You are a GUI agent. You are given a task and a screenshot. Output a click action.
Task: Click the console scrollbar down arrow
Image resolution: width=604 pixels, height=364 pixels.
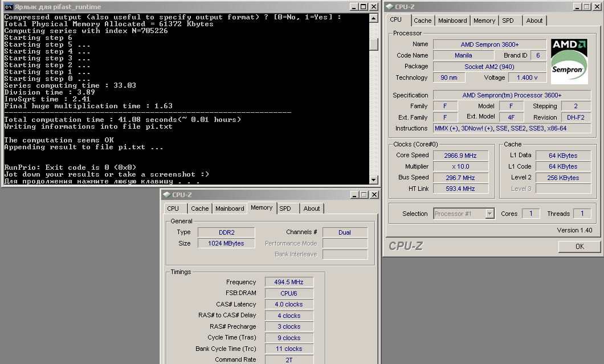click(373, 180)
